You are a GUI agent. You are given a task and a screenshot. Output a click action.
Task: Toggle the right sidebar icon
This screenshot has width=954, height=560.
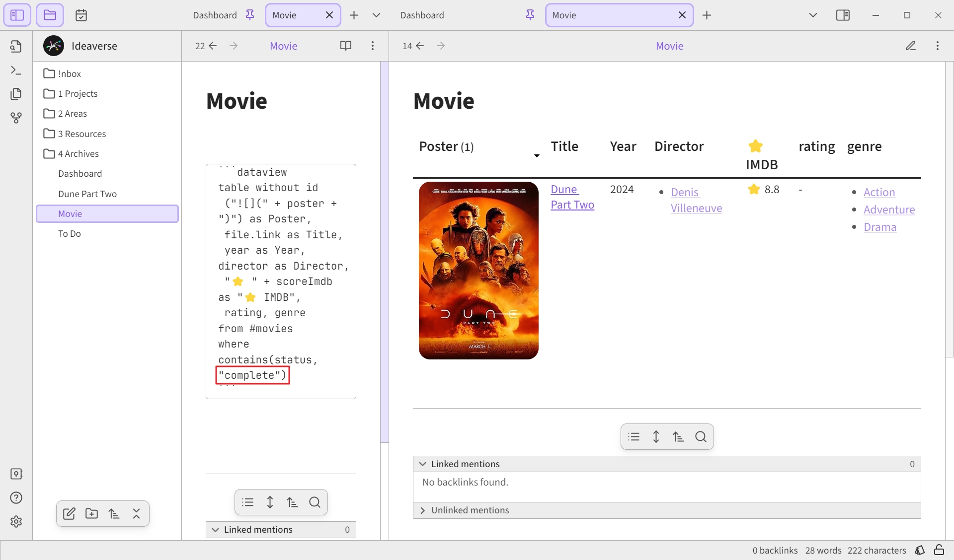(843, 15)
